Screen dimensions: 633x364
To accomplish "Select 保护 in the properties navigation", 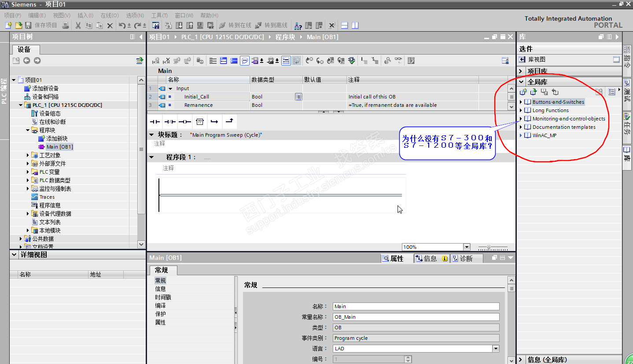I will (x=161, y=314).
